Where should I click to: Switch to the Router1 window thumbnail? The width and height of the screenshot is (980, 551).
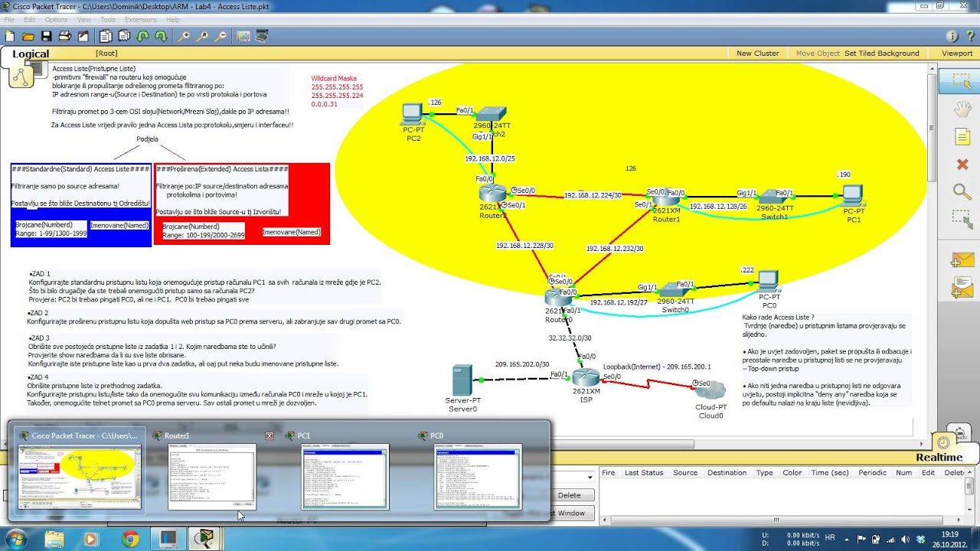[x=212, y=477]
